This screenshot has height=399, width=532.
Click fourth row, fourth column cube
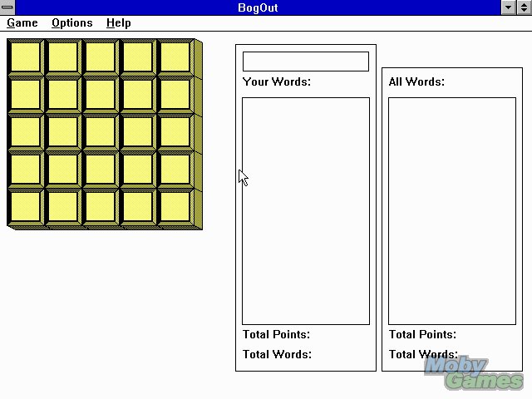tap(137, 169)
